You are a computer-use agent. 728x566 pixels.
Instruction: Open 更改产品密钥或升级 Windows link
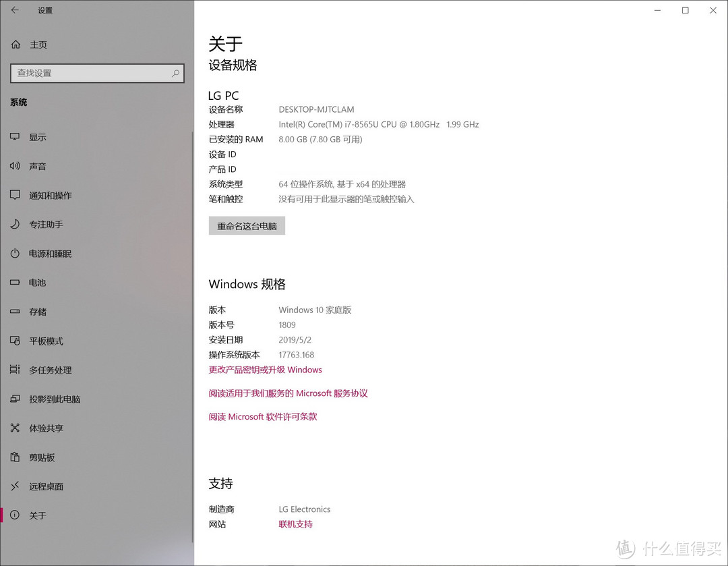click(265, 370)
